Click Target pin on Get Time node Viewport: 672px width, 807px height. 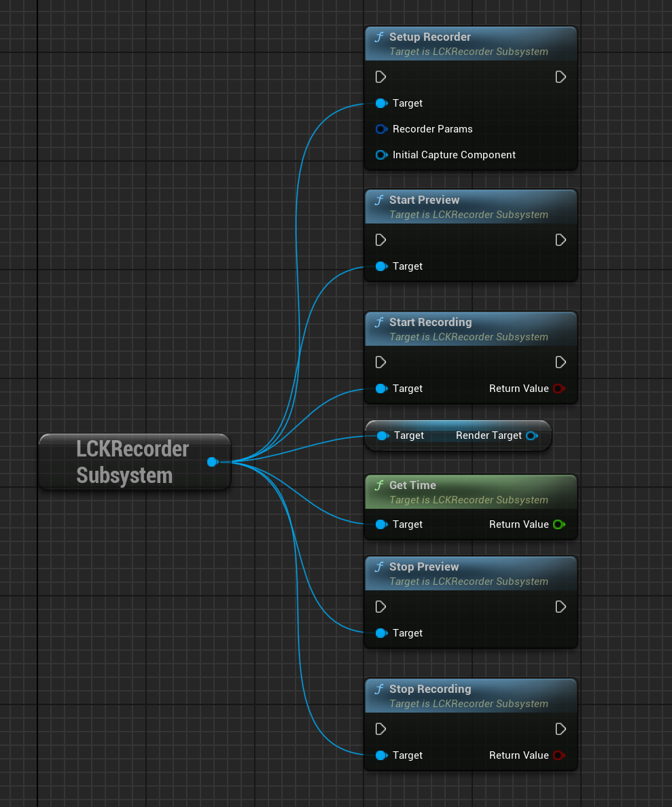[x=382, y=524]
